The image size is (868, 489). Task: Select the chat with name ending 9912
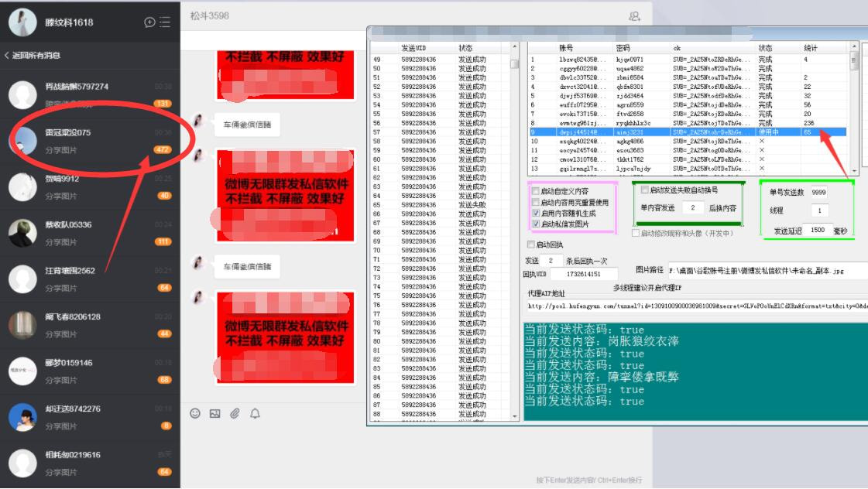91,187
